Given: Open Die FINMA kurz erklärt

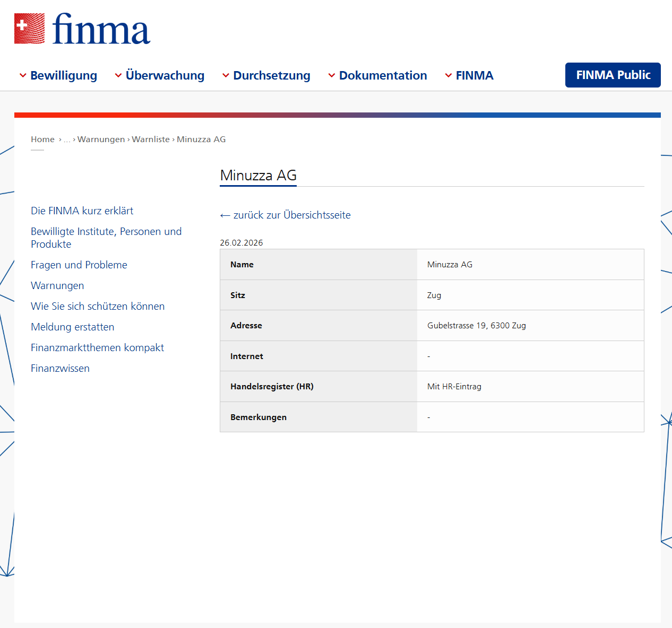Looking at the screenshot, I should point(82,211).
